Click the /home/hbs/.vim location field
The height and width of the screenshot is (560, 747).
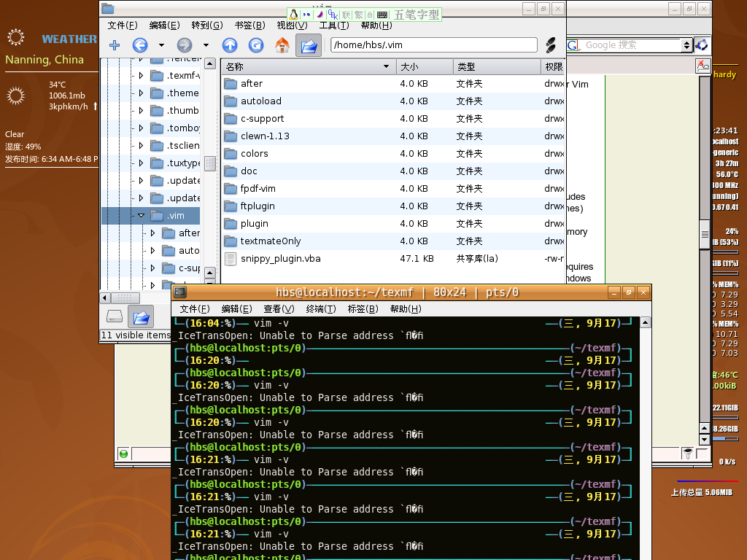[x=433, y=44]
